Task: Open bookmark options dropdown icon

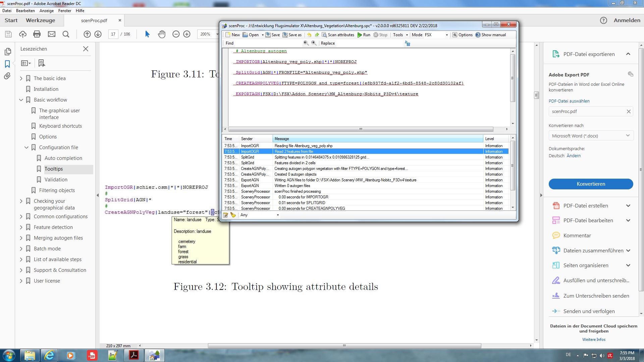Action: (26, 63)
